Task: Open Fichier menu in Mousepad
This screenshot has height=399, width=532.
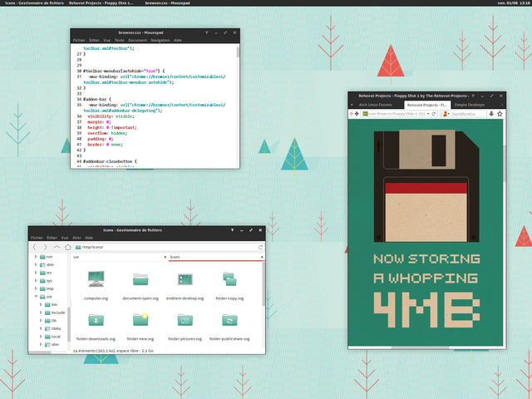Action: coord(79,40)
